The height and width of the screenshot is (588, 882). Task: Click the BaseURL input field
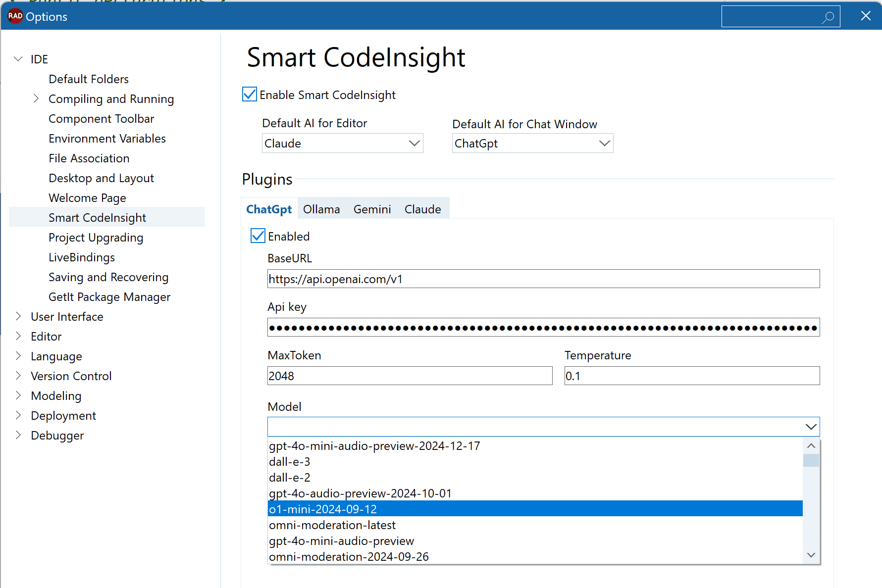pos(543,279)
